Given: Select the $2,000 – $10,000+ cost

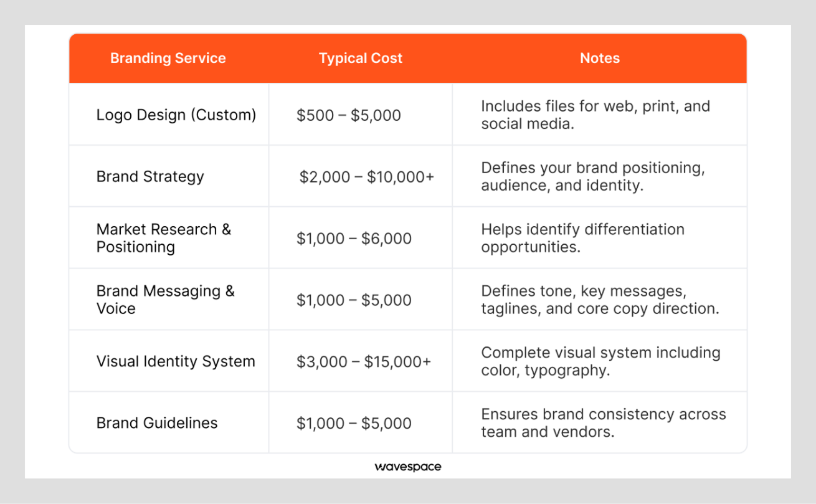Looking at the screenshot, I should [367, 177].
